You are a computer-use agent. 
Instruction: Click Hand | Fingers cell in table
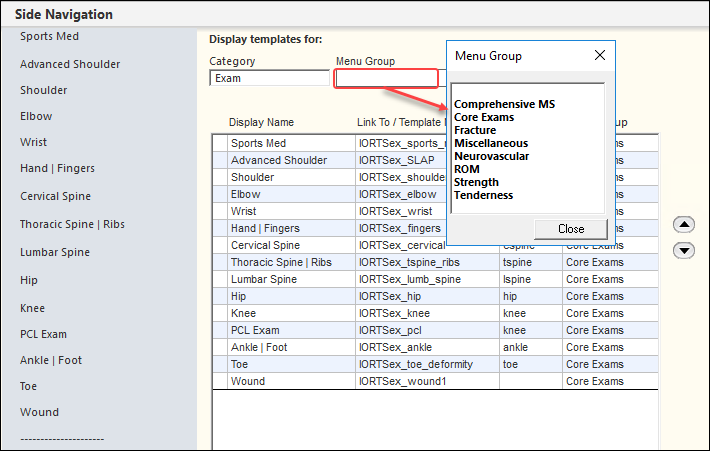click(x=292, y=228)
